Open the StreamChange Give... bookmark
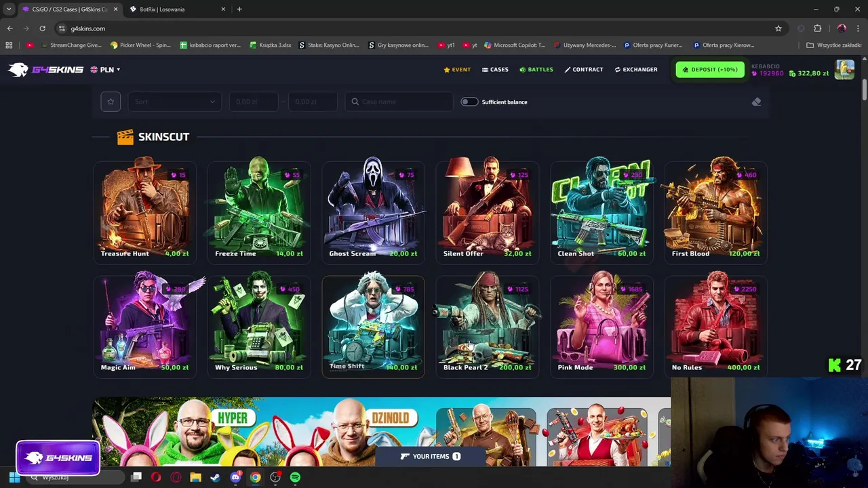Screen dimensions: 868x488 click(x=71, y=45)
